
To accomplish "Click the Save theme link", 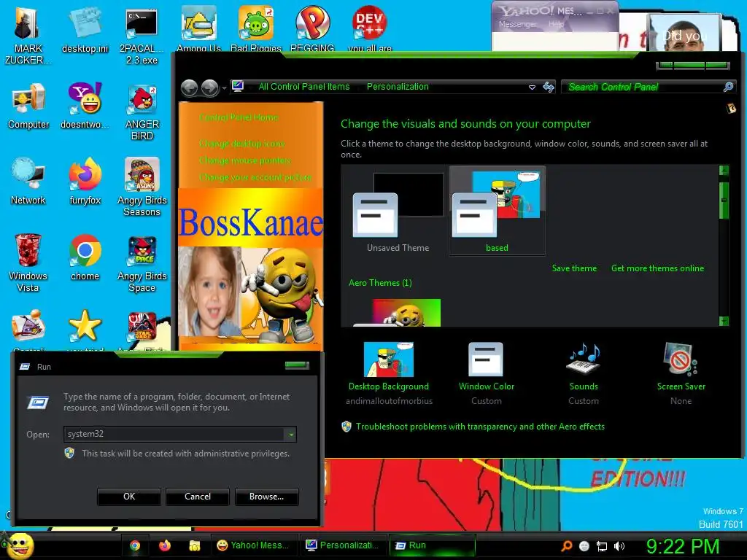I will [x=574, y=268].
